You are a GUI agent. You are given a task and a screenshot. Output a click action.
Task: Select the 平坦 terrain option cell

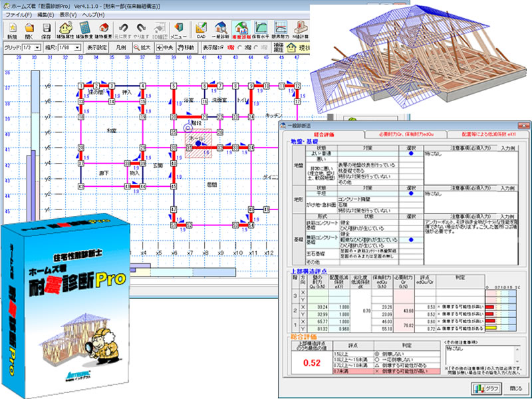point(319,194)
